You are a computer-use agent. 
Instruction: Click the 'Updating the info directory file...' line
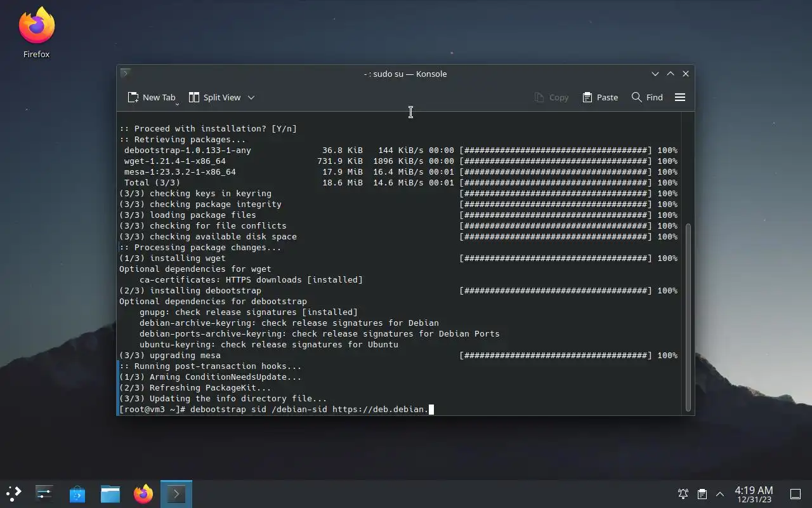click(x=223, y=399)
